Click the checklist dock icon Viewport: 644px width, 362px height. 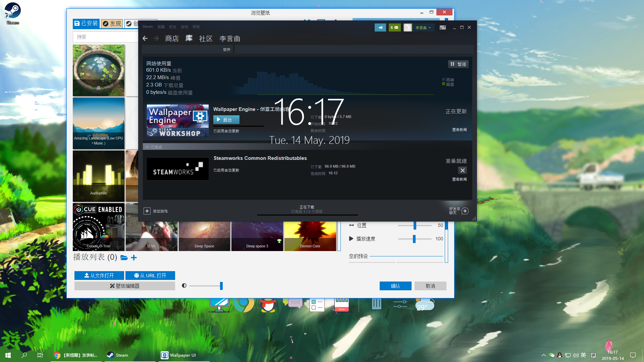click(317, 304)
